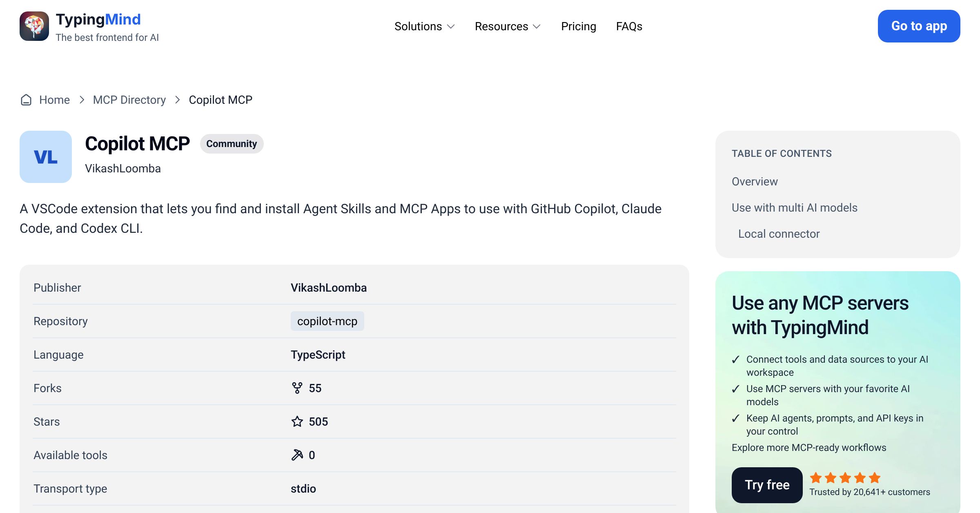The height and width of the screenshot is (513, 980).
Task: Go to Home in breadcrumb
Action: point(54,100)
